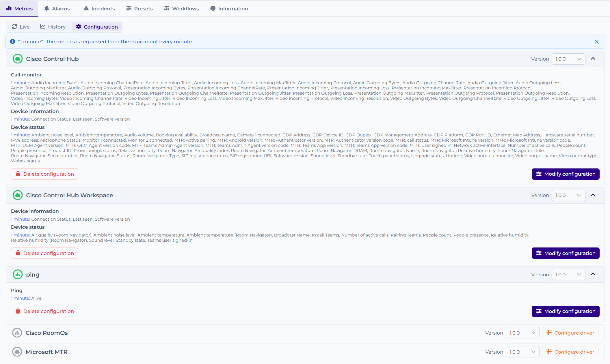Click the Live refresh arrows icon

pos(14,27)
